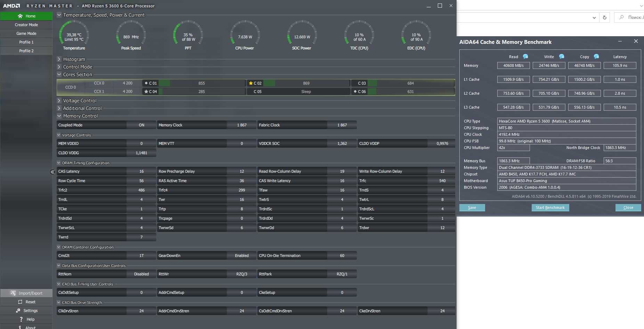Image resolution: width=644 pixels, height=329 pixels.
Task: Open Ryzen Master Settings
Action: click(x=26, y=311)
